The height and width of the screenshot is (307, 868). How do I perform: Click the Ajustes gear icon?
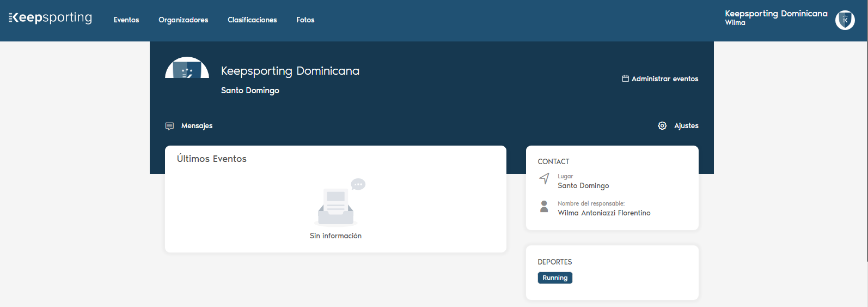(x=662, y=126)
